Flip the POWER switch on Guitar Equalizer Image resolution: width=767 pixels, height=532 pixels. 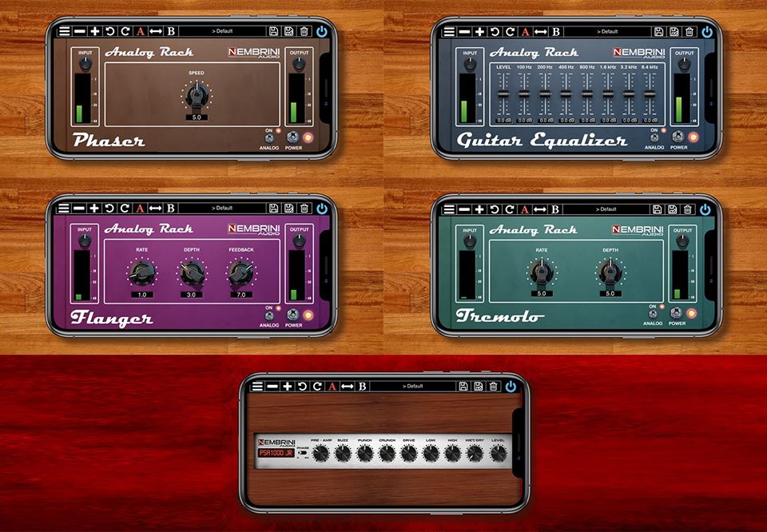(678, 137)
